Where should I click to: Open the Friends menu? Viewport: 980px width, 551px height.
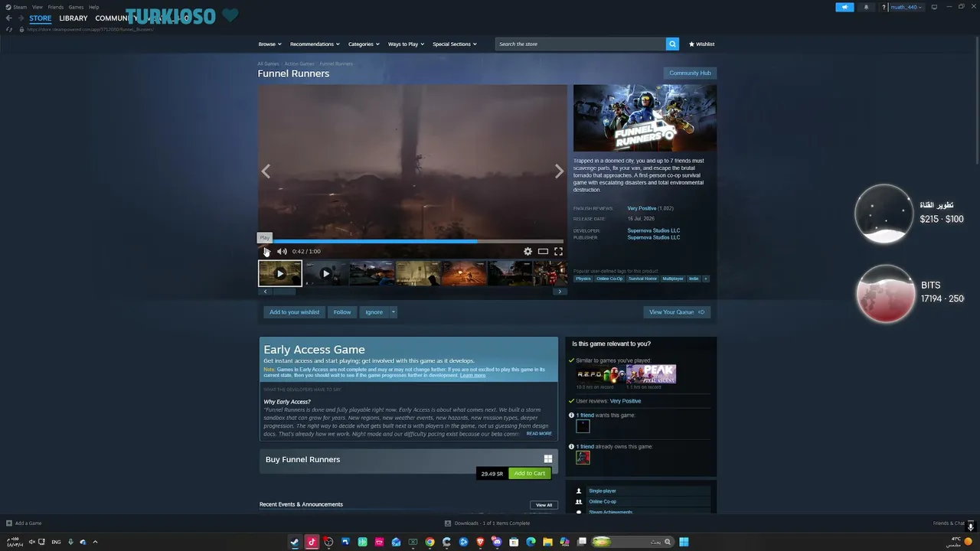tap(56, 7)
